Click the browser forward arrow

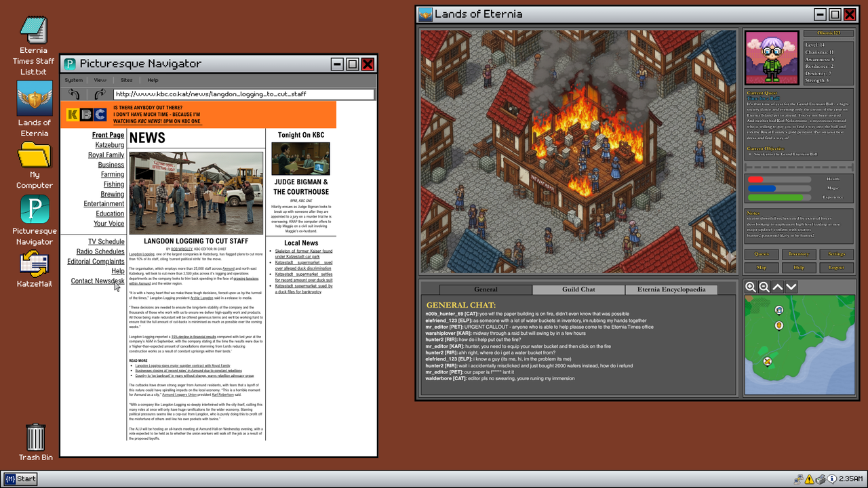pos(100,94)
